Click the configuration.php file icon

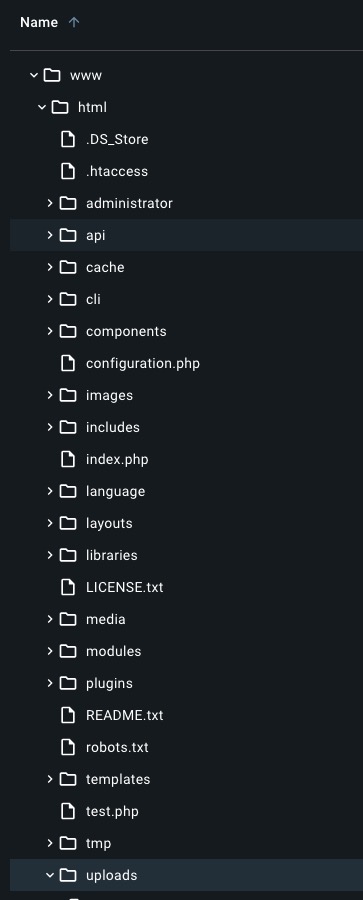68,363
